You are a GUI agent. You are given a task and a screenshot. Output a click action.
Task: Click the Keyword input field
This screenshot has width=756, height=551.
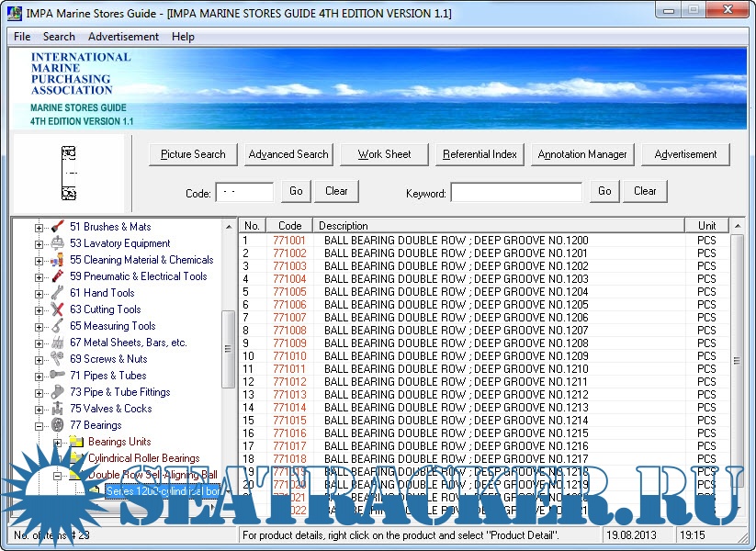pos(516,192)
